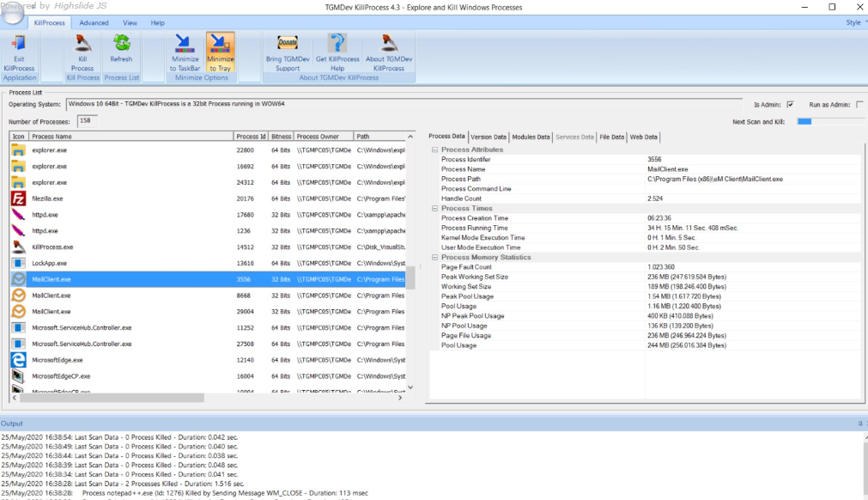Screen dimensions: 868x500
Task: Click the Number of Processes field showing 158
Action: pos(87,121)
